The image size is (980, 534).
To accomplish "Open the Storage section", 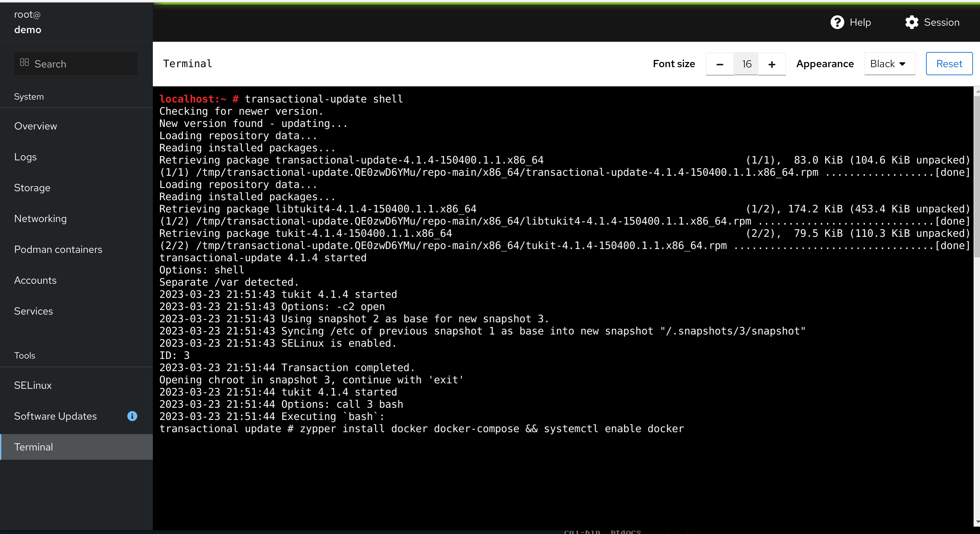I will click(x=32, y=188).
